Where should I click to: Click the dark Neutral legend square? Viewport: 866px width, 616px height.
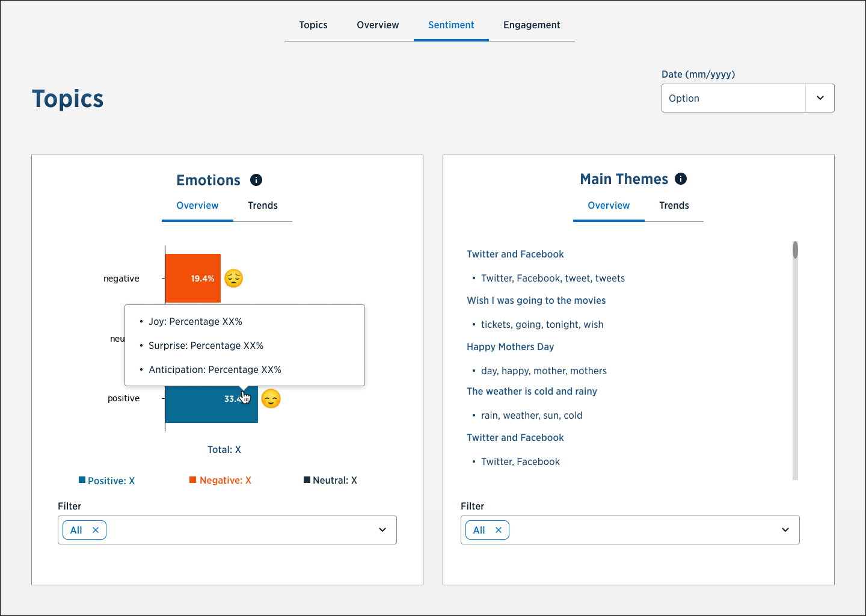[307, 480]
